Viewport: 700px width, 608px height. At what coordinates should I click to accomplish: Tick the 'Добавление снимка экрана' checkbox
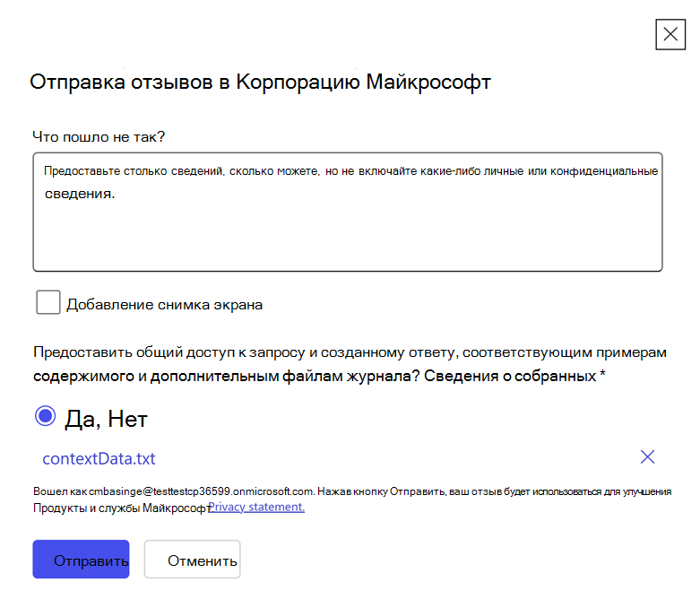(48, 302)
